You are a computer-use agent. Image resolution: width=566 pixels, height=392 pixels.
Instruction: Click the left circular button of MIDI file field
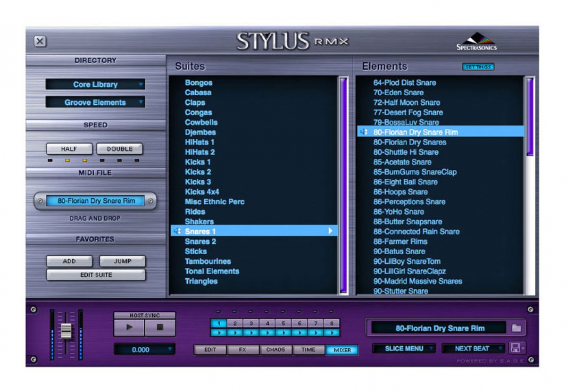(40, 201)
